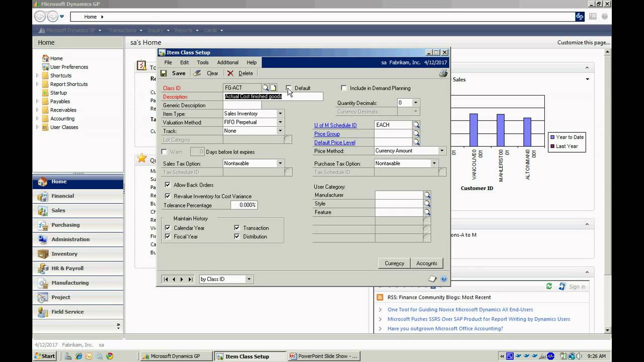Click the window note icon at the bottom right
This screenshot has width=644, height=362.
[432, 279]
